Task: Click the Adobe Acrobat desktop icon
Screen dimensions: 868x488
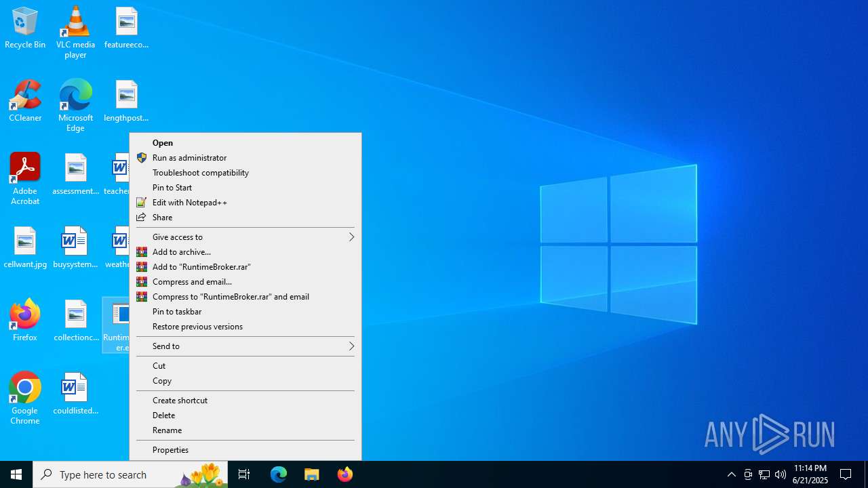Action: 25,179
